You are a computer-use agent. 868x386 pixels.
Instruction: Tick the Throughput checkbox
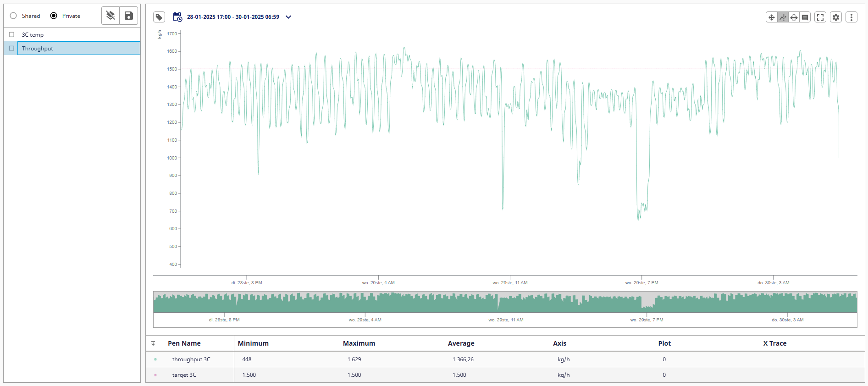coord(12,48)
